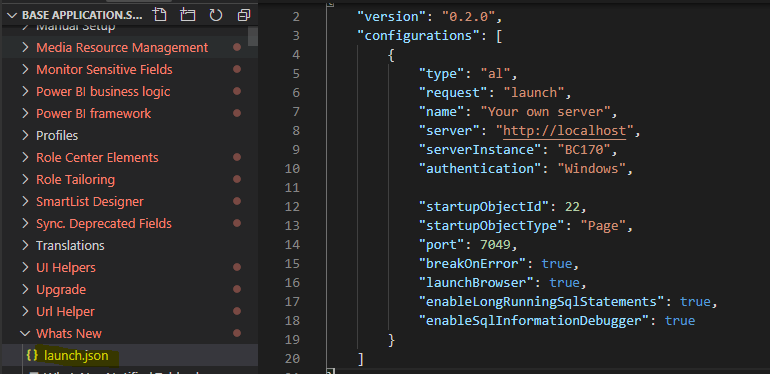The image size is (770, 374).
Task: Click the "startupObjectType" key text
Action: 491,226
